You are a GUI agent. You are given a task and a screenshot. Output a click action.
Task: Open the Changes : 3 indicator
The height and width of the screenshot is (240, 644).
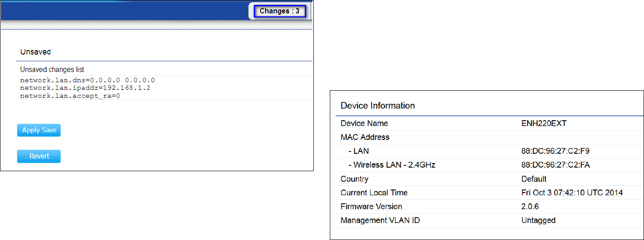pos(280,11)
